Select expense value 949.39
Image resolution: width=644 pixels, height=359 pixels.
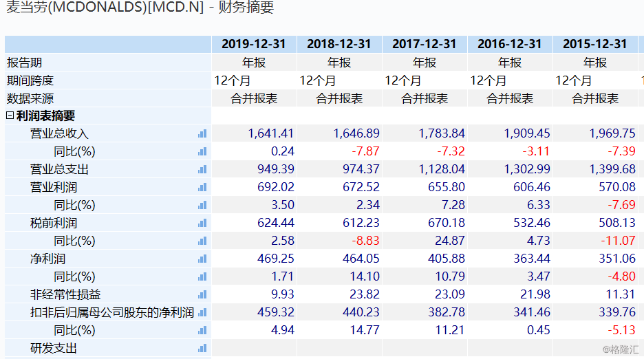tap(276, 168)
